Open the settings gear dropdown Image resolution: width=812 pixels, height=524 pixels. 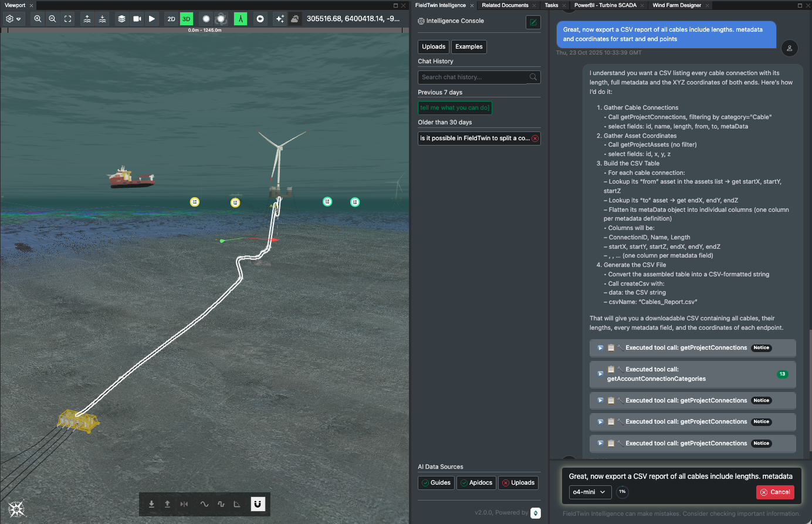[x=13, y=19]
